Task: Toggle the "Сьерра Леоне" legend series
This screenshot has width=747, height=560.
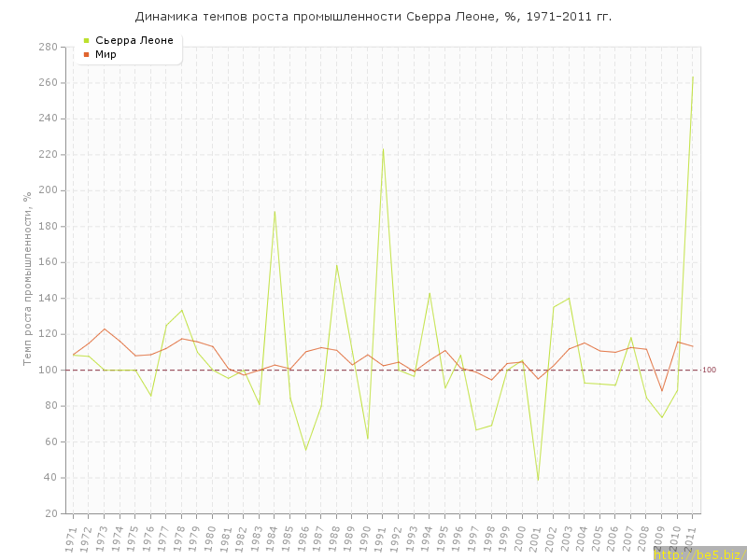Action: pos(134,40)
